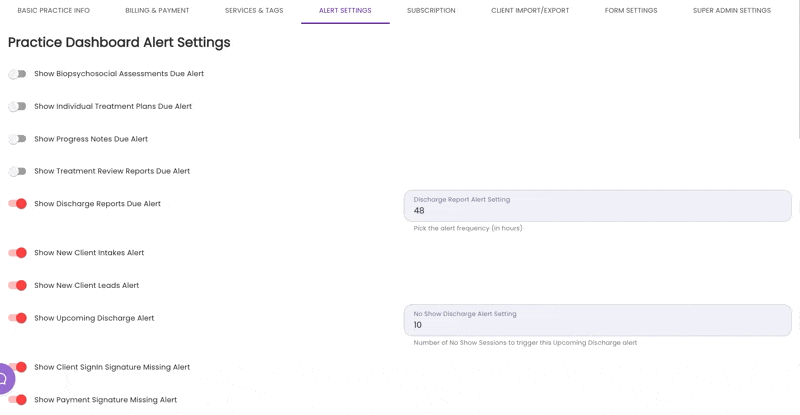Screen dimensions: 800x415
Task: Switch to Client Import/Export tab
Action: click(x=530, y=11)
